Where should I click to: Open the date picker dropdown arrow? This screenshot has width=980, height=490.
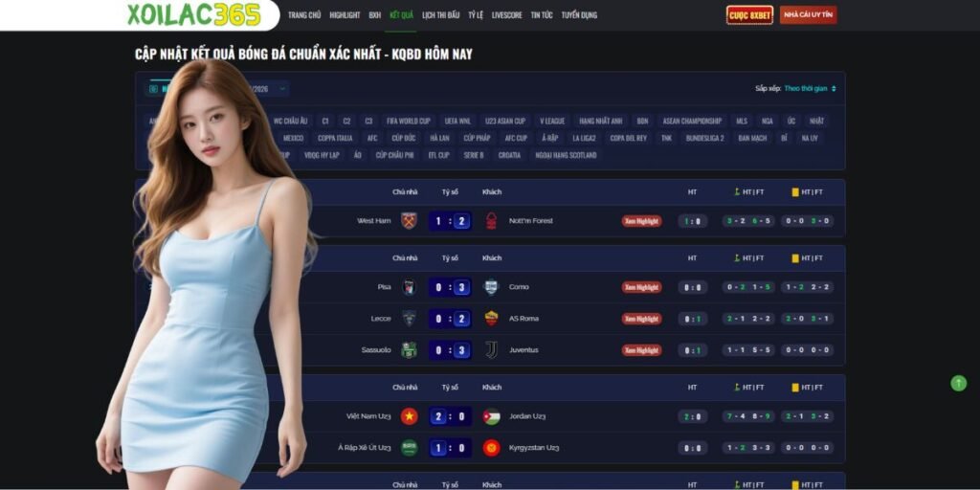(x=282, y=89)
